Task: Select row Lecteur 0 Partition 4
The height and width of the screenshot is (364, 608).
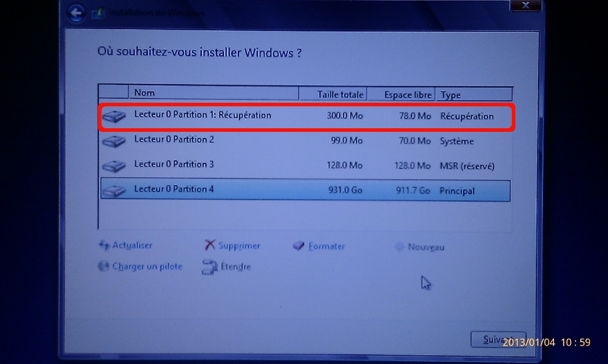Action: (306, 191)
